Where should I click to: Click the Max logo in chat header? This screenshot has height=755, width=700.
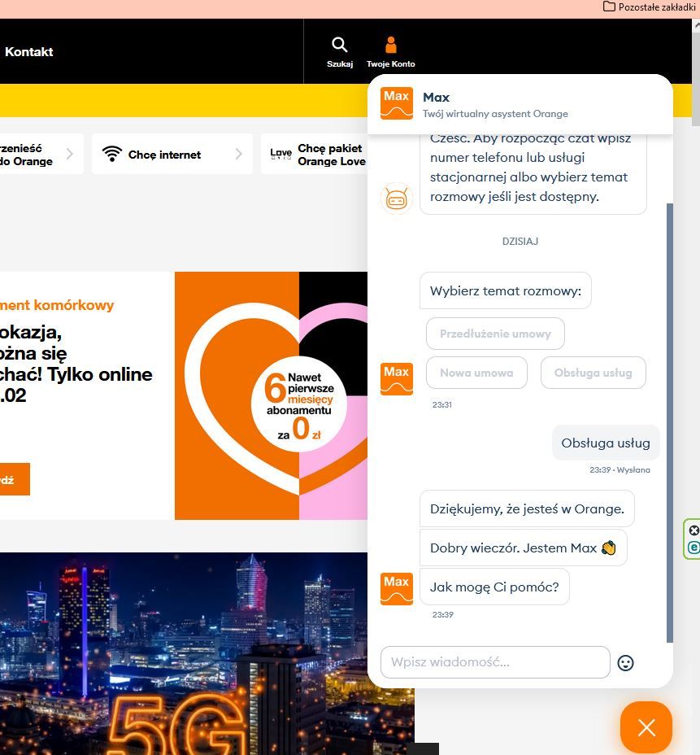coord(397,103)
